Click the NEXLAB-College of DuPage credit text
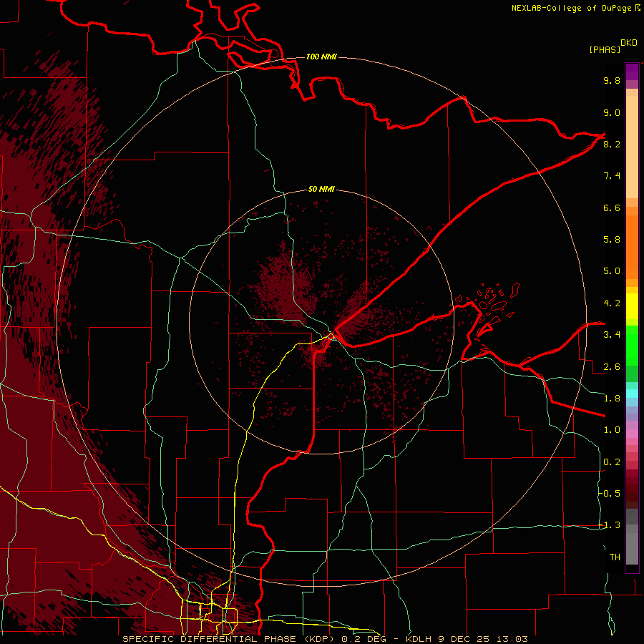 tap(572, 8)
